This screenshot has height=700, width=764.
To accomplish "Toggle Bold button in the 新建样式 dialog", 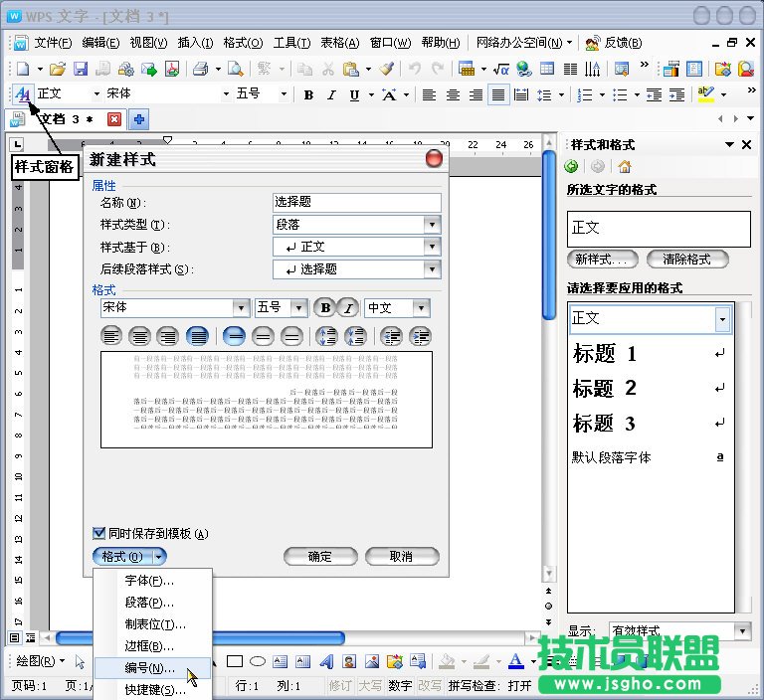I will click(325, 308).
